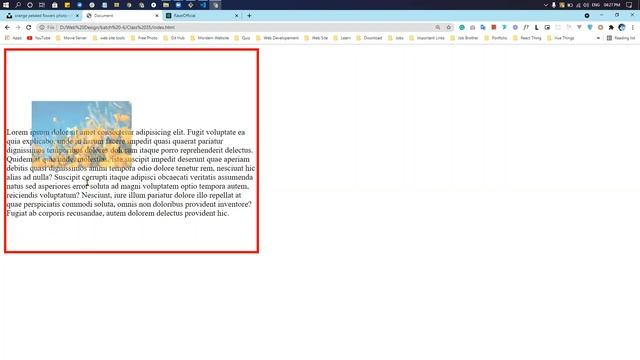Open the web site tools bookmark folder
Viewport: 640px width, 360px height.
pyautogui.click(x=109, y=38)
